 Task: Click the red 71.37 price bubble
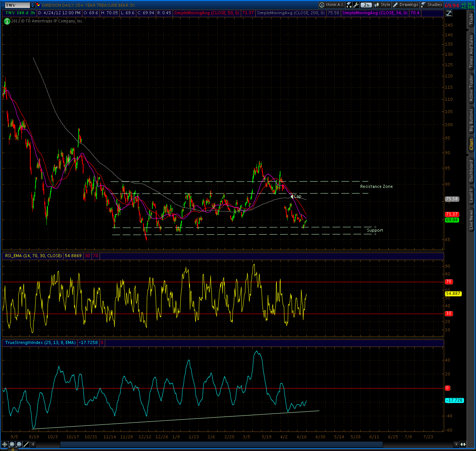click(x=452, y=214)
